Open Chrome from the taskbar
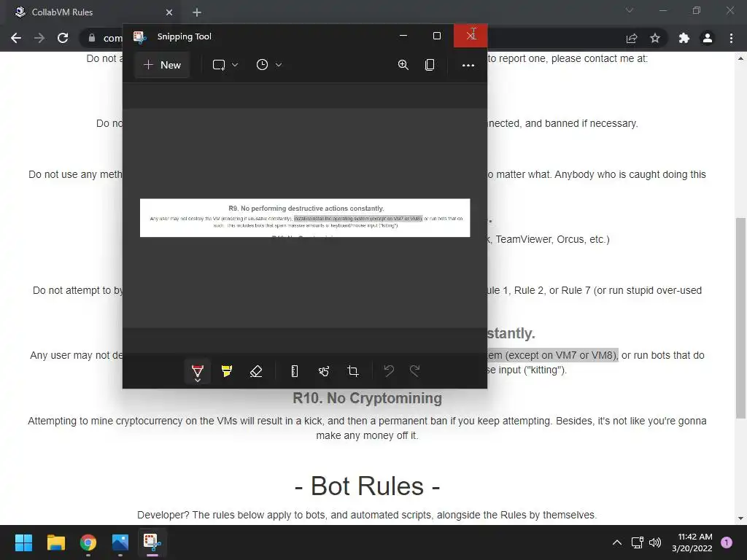The width and height of the screenshot is (747, 560). 88,542
